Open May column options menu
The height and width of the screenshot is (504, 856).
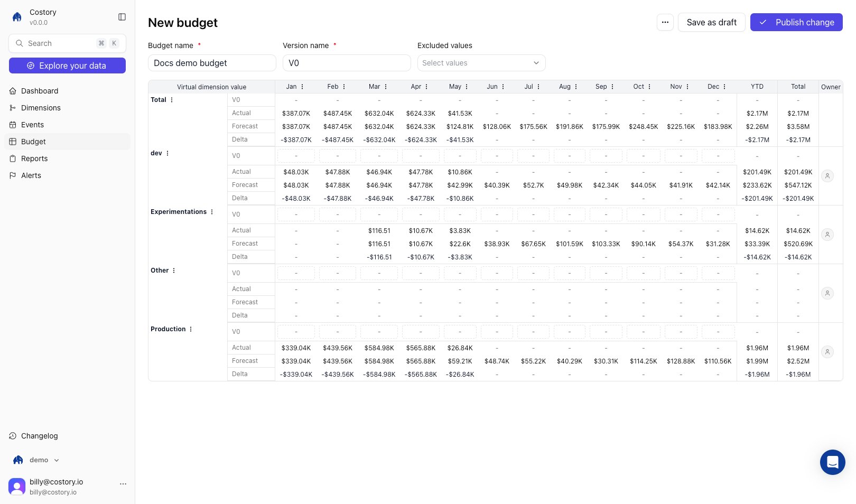(467, 87)
